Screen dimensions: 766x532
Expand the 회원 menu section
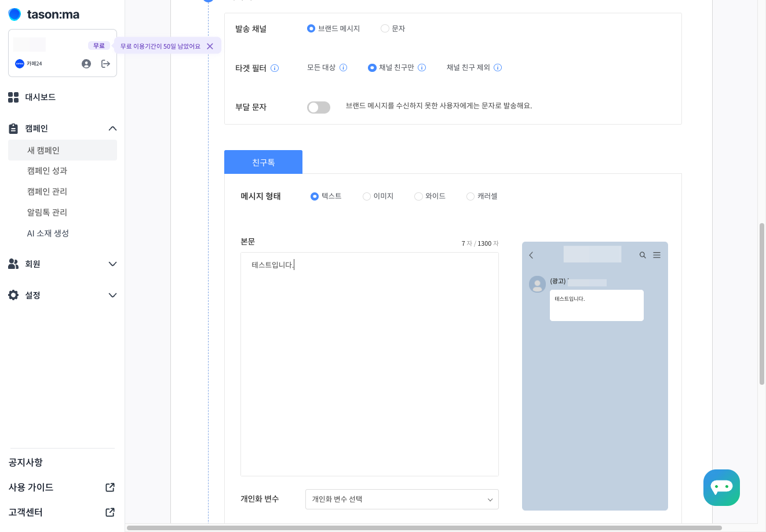pos(112,264)
